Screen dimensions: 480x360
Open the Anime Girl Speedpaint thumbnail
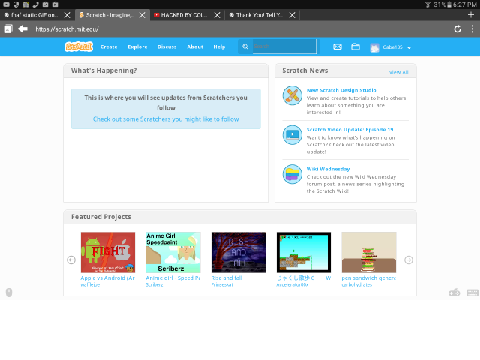click(173, 252)
